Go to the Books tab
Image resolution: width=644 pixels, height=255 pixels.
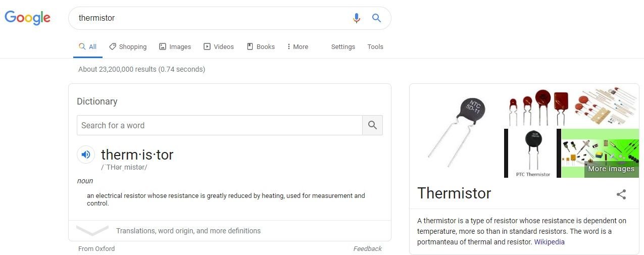[261, 46]
